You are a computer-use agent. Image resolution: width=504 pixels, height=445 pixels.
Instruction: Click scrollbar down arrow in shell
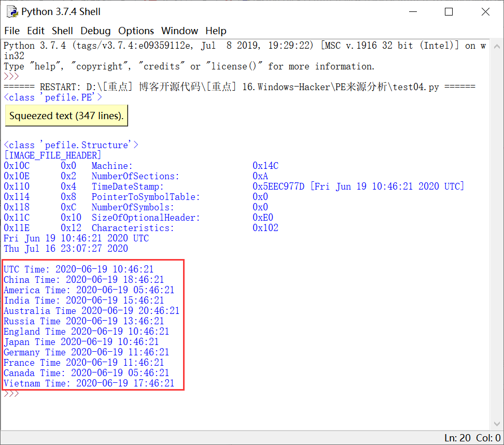[x=497, y=424]
